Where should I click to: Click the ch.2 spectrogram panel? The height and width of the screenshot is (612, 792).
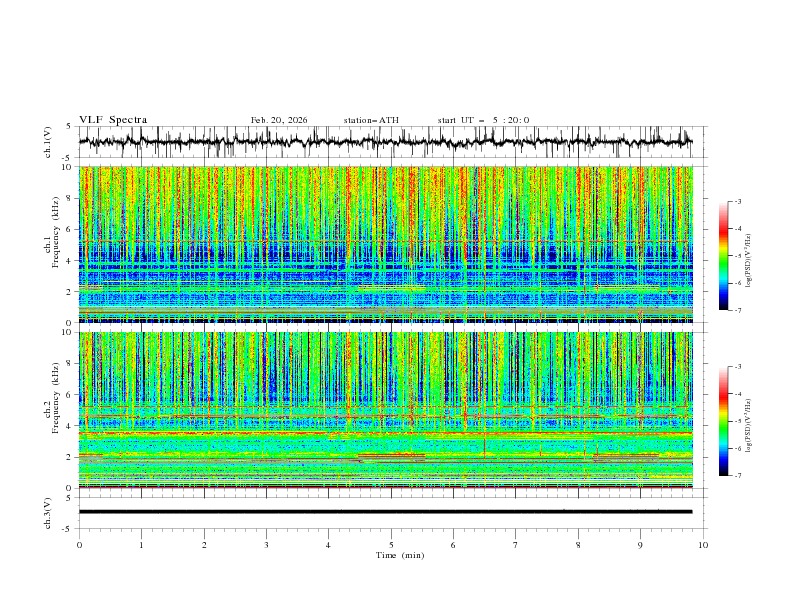point(385,410)
